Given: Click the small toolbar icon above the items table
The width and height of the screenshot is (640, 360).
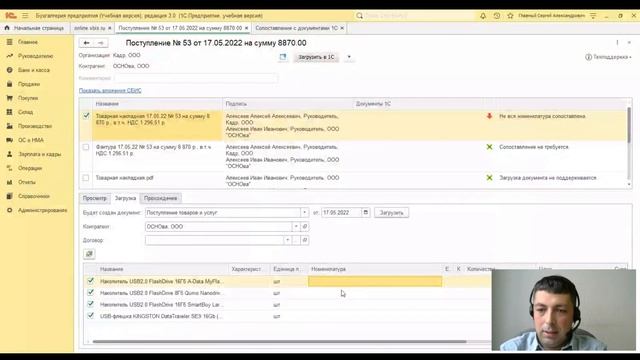Looking at the screenshot, I should pos(89,254).
